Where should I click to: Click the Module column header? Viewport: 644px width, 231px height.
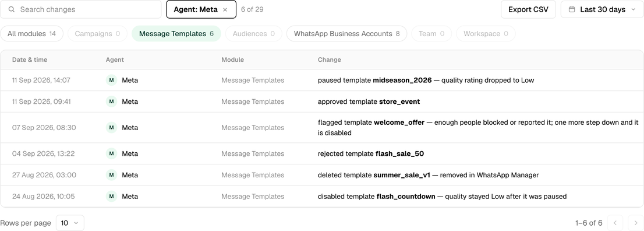[x=232, y=60]
